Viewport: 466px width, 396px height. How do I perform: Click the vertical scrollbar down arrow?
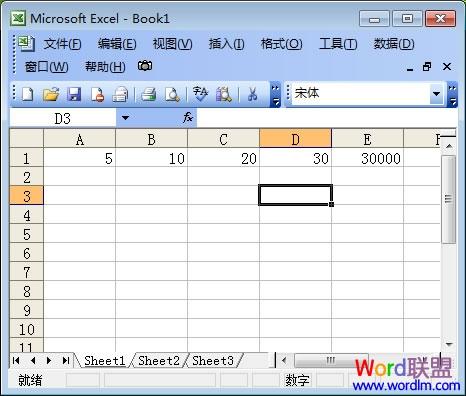pos(449,344)
